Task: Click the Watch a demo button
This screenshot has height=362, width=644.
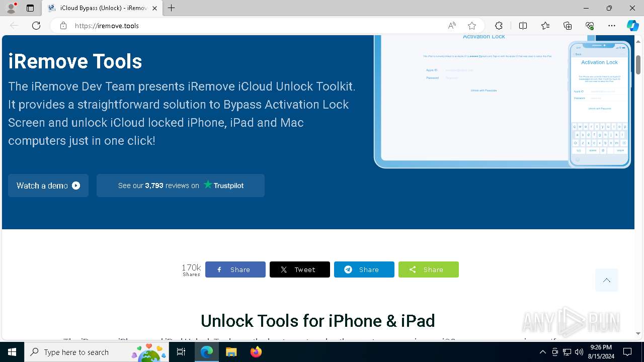Action: (x=48, y=186)
